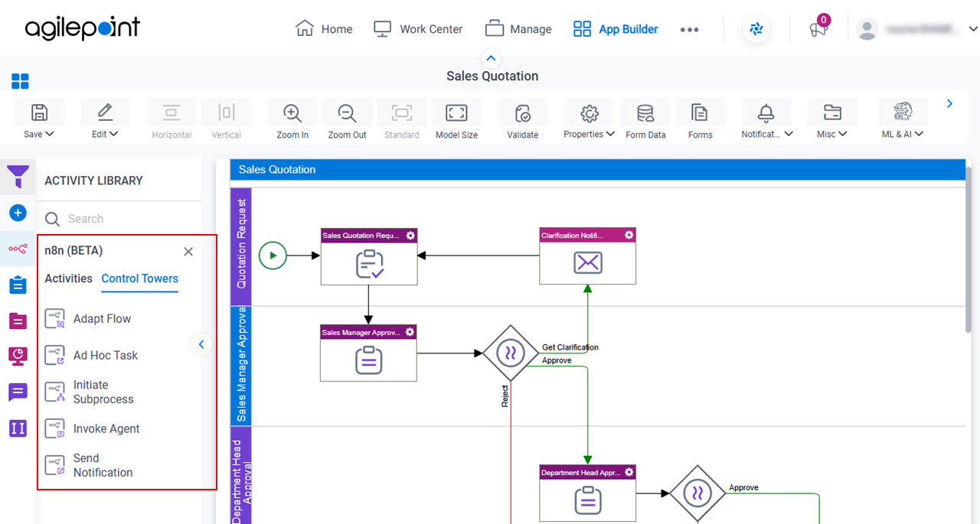Open the three-dots more navigation menu
Image resolution: width=980 pixels, height=524 pixels.
tap(689, 30)
